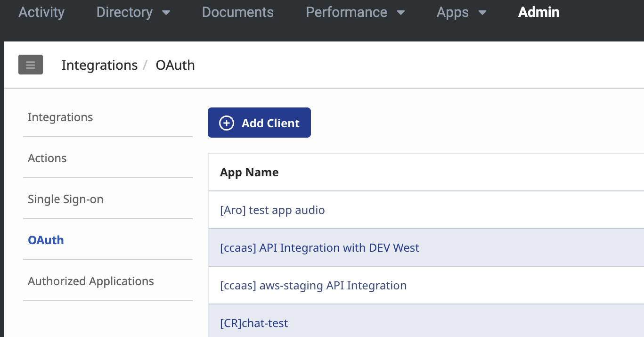
Task: Open [ccaas] API Integration with DEV West
Action: coord(319,247)
